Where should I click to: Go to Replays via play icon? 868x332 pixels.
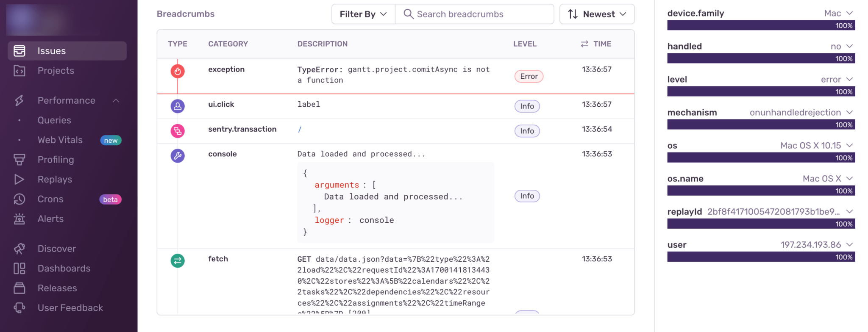pos(19,179)
